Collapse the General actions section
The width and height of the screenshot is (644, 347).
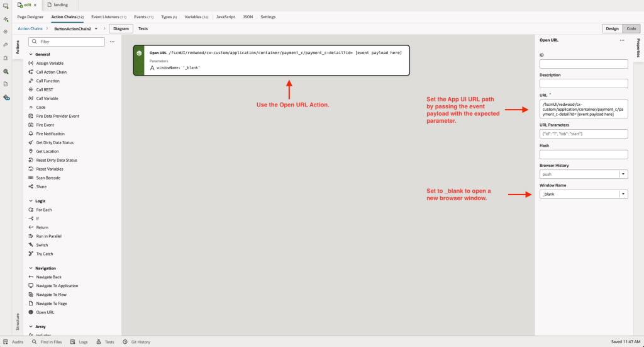pos(31,54)
